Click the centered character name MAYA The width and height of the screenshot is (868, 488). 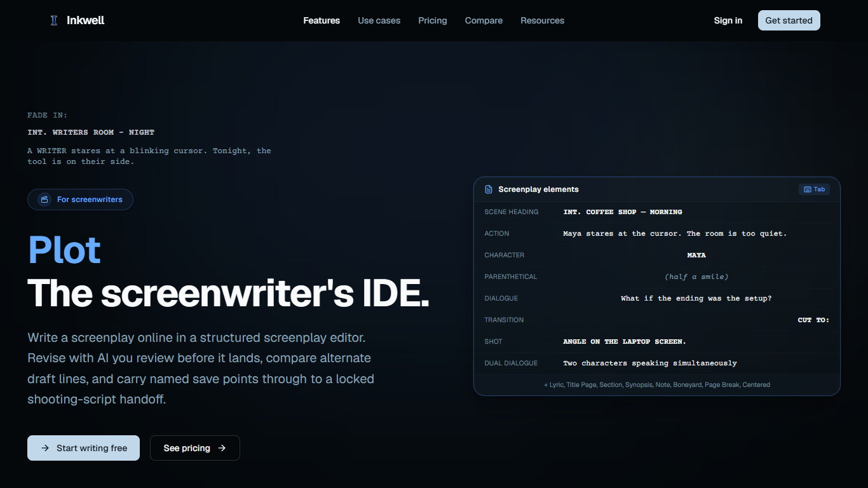pyautogui.click(x=696, y=255)
